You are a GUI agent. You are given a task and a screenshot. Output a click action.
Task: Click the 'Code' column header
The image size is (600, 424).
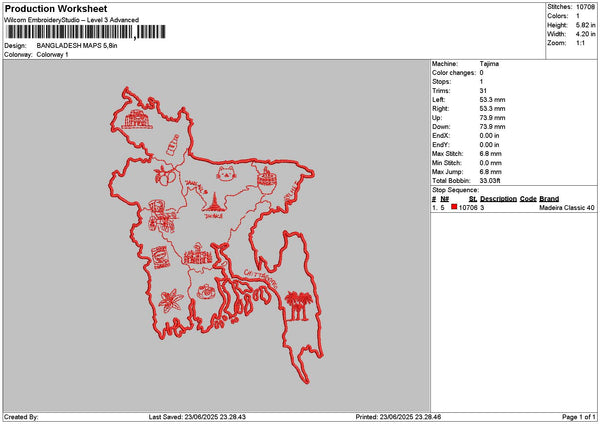528,199
